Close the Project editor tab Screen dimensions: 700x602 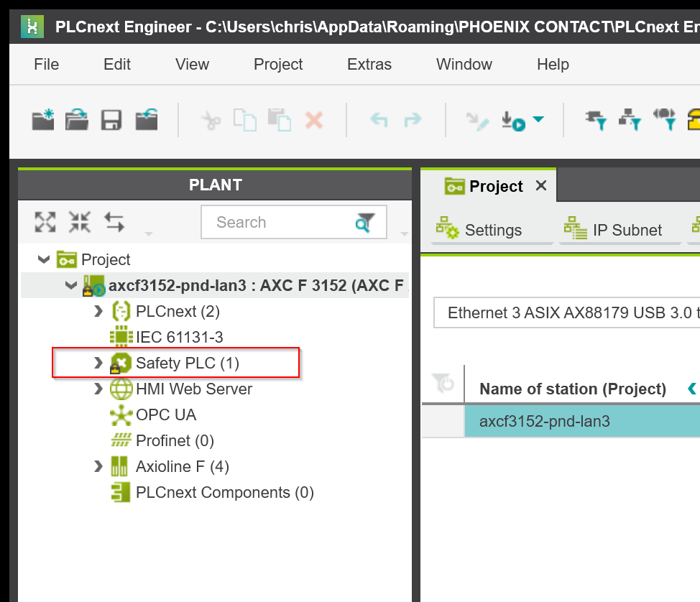coord(541,185)
